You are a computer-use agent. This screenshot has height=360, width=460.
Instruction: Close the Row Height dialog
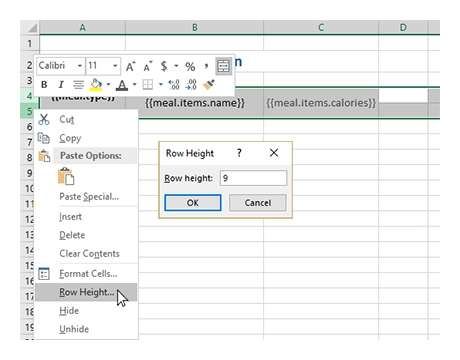[x=274, y=153]
